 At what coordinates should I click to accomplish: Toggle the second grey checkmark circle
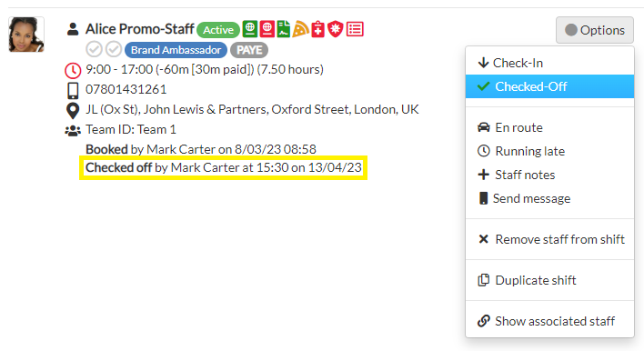(114, 50)
